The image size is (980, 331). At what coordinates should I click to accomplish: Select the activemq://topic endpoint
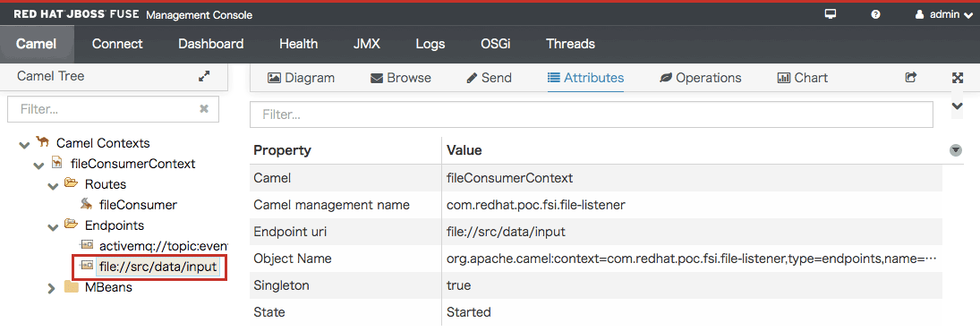point(164,246)
